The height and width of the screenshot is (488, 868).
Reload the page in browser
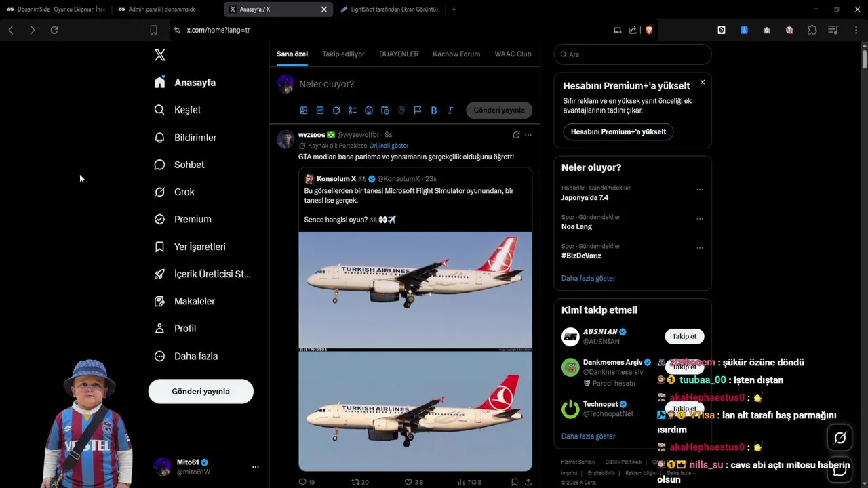tap(54, 30)
